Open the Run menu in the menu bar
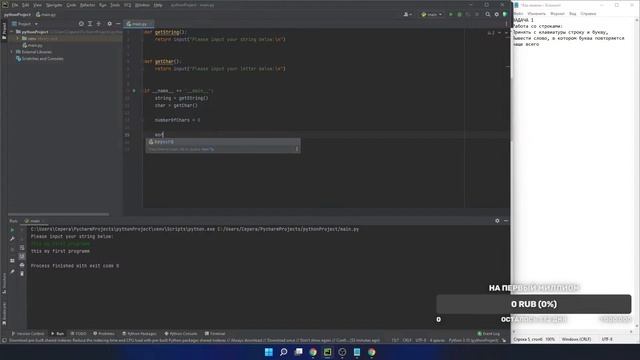Image resolution: width=640 pixels, height=360 pixels. [x=102, y=5]
